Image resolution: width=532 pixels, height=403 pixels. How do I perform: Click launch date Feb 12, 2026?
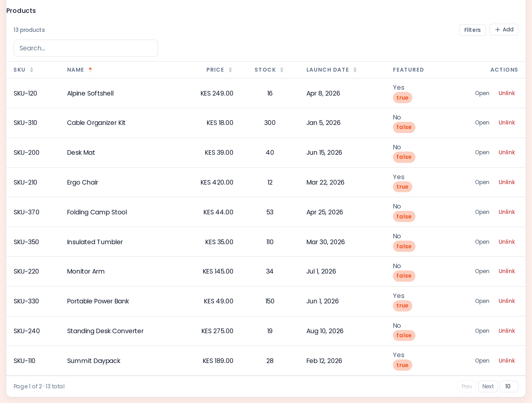(324, 361)
